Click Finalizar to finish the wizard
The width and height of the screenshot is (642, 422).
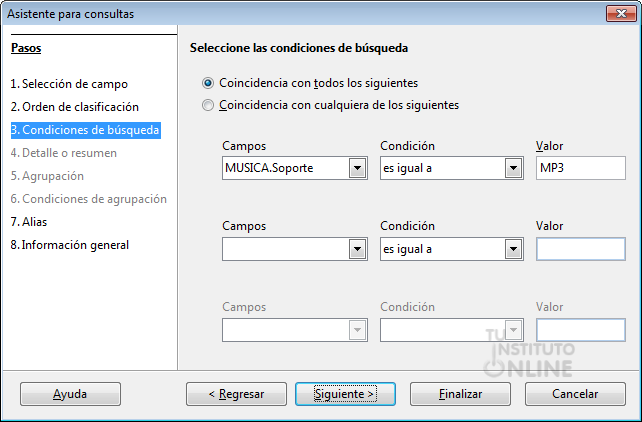tap(460, 394)
